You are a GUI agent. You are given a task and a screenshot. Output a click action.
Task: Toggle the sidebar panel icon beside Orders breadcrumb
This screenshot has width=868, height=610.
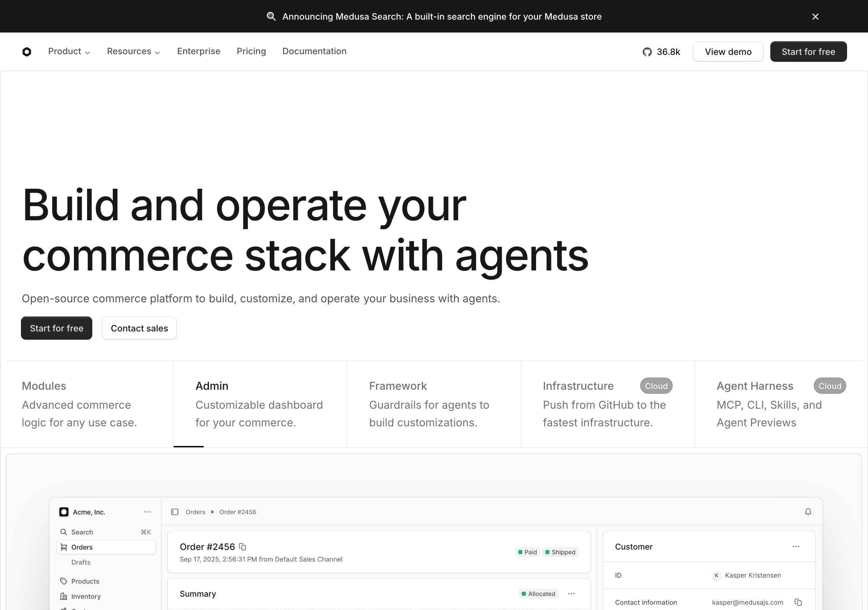(x=175, y=512)
